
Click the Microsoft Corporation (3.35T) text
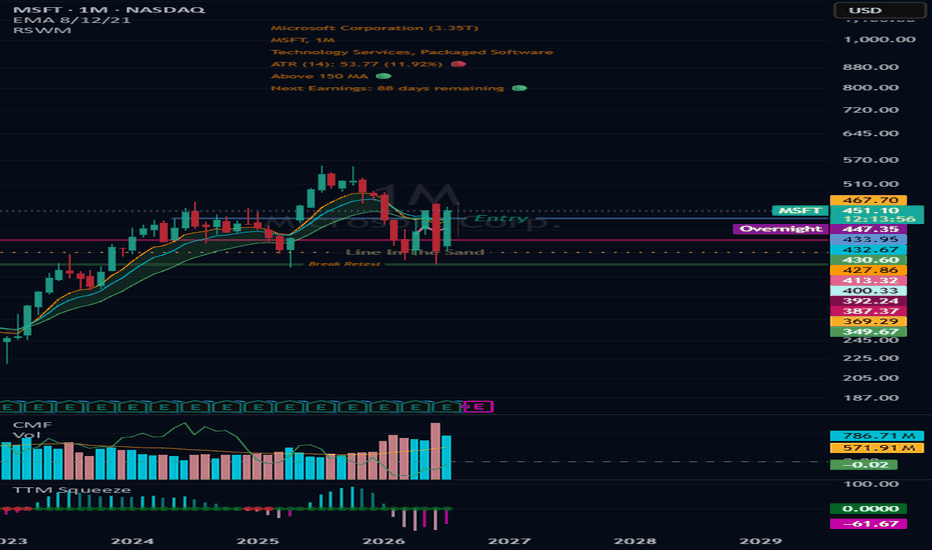click(x=374, y=28)
